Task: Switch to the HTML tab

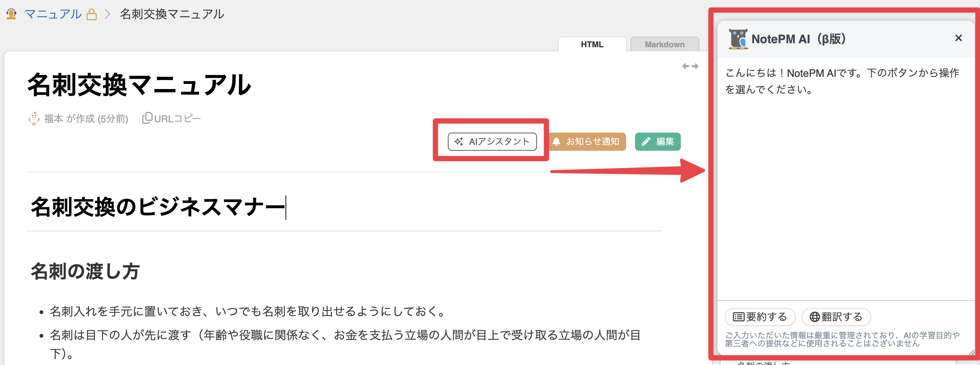Action: click(x=592, y=44)
